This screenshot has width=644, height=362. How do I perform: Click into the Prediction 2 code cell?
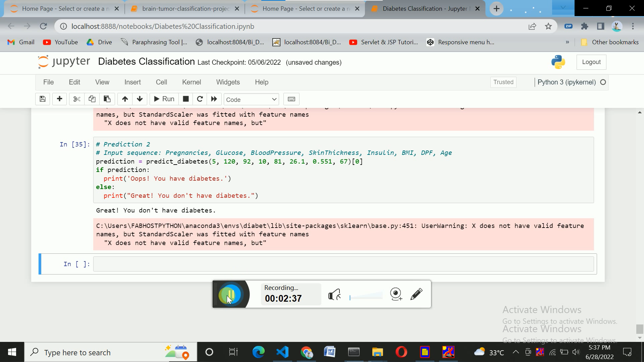click(343, 170)
